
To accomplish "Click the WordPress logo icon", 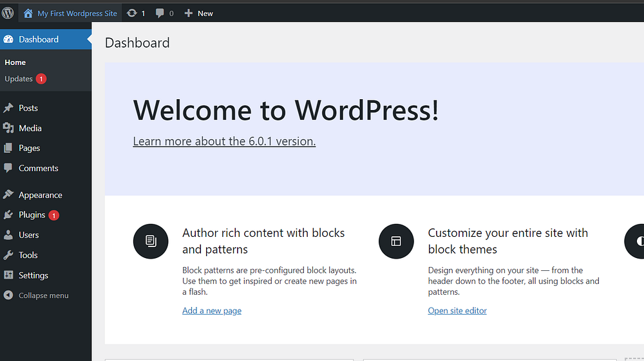I will [8, 13].
